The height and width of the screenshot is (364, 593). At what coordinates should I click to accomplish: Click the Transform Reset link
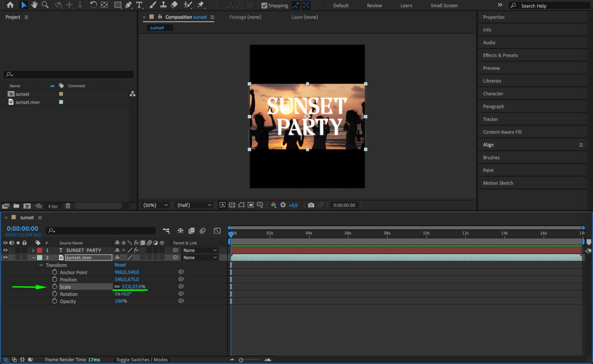tap(120, 265)
